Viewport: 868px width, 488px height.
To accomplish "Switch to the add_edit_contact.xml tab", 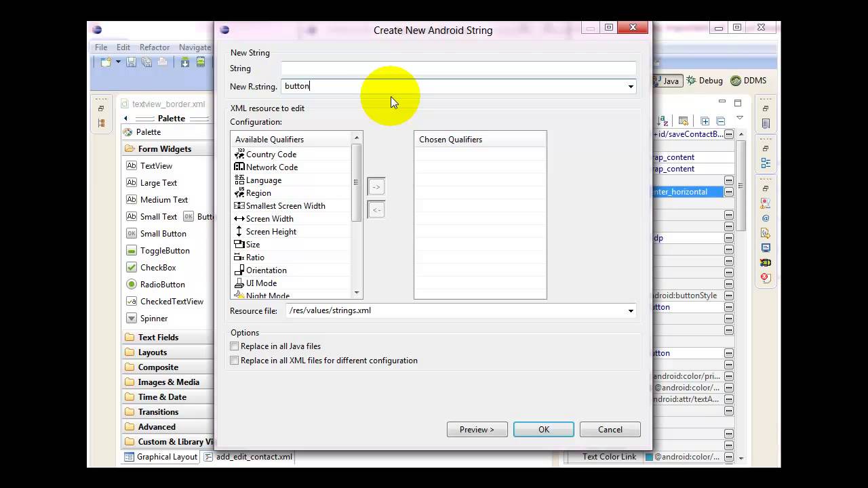I will (x=248, y=457).
